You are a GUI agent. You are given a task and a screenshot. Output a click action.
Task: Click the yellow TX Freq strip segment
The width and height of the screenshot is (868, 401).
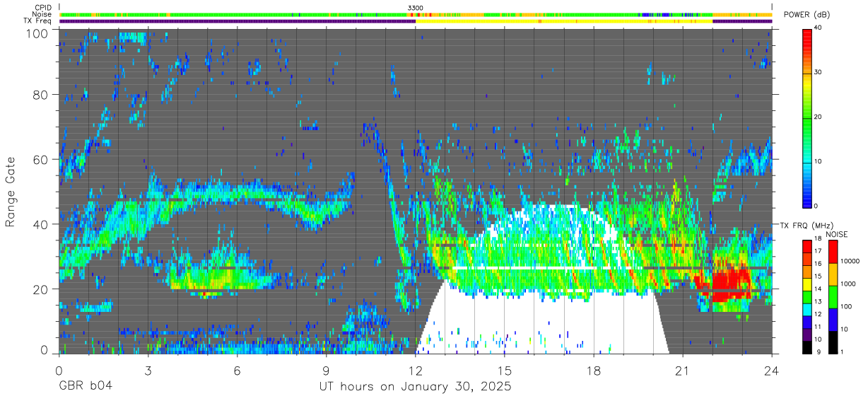563,21
